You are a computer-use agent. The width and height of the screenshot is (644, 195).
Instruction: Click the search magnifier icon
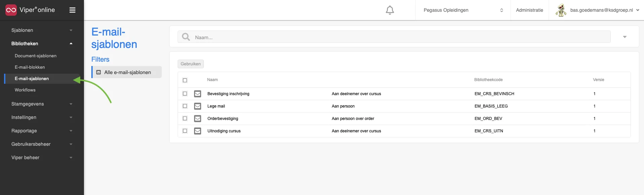click(186, 37)
